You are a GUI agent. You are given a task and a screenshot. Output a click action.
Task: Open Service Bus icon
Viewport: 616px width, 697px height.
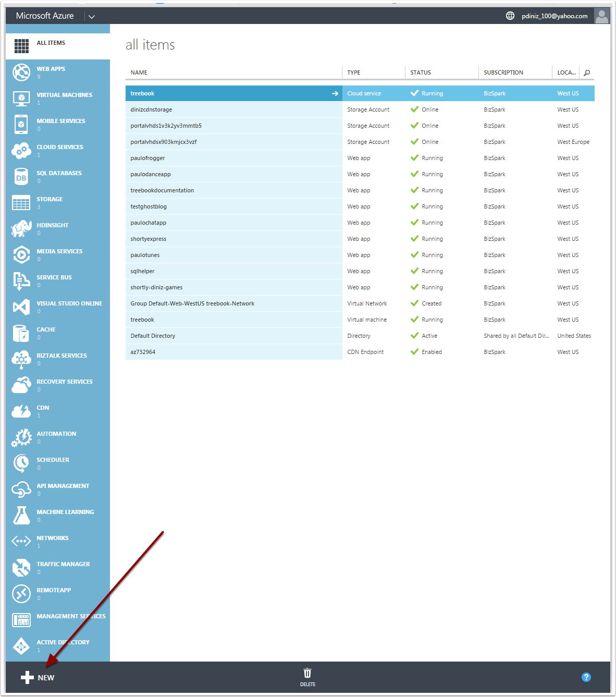[x=21, y=281]
